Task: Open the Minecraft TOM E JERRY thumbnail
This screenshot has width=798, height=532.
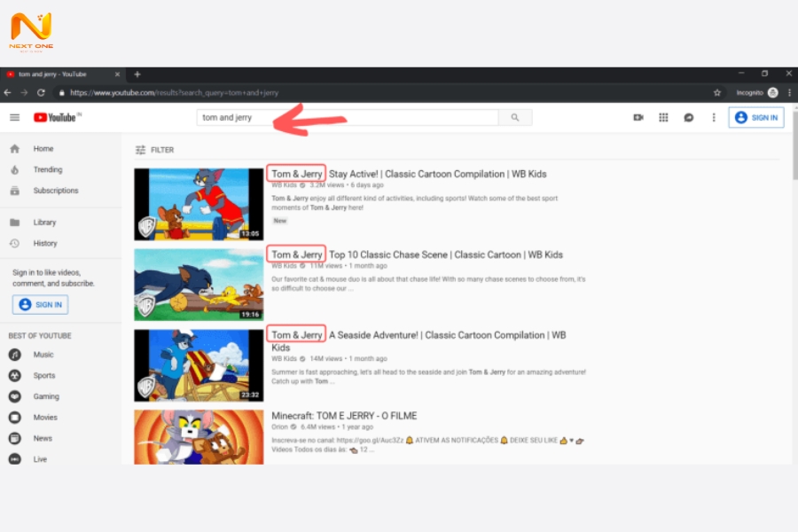Action: pos(199,437)
